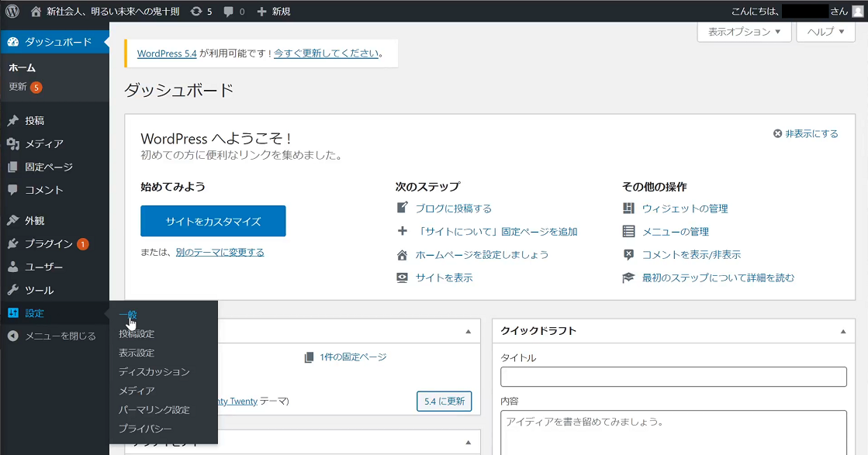
Task: Open the 1件の固定ページ link
Action: (353, 357)
